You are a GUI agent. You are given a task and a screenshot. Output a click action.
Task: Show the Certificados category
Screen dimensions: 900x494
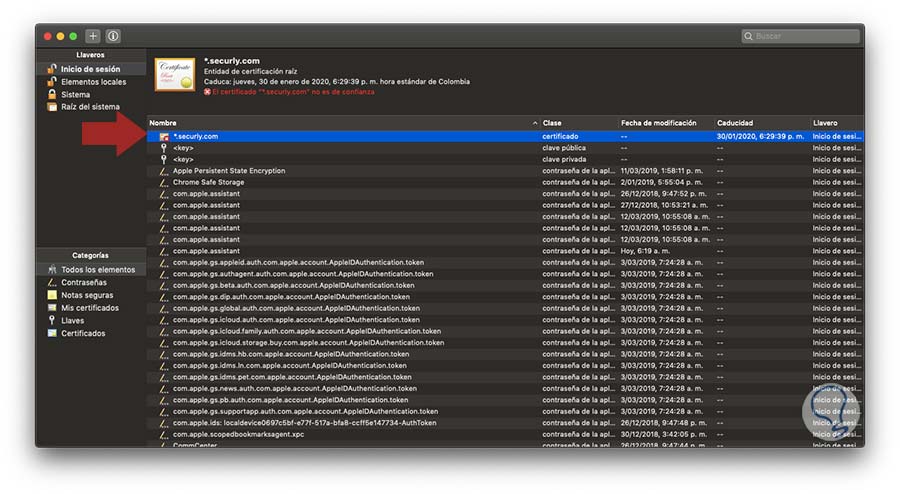[83, 333]
